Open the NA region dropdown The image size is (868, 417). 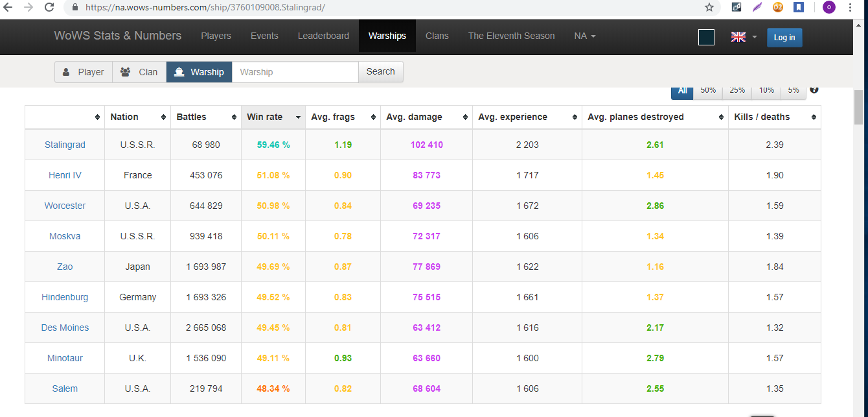pyautogui.click(x=584, y=36)
